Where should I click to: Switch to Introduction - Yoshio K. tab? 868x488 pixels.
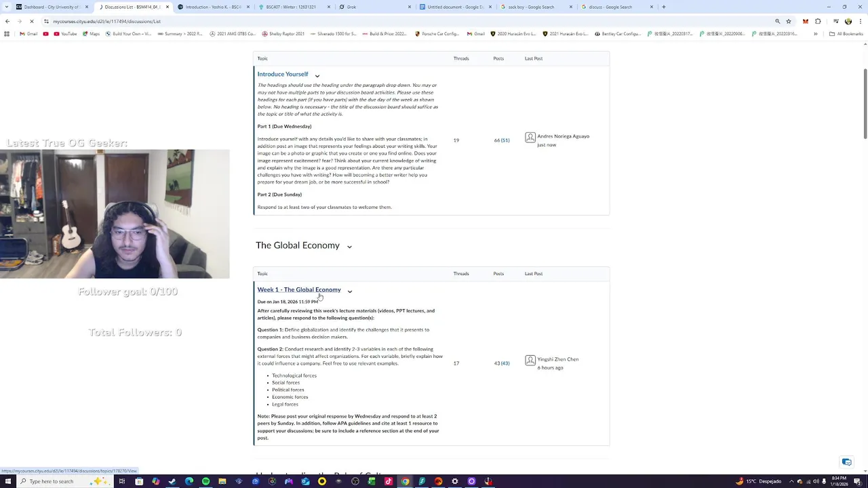coord(213,7)
